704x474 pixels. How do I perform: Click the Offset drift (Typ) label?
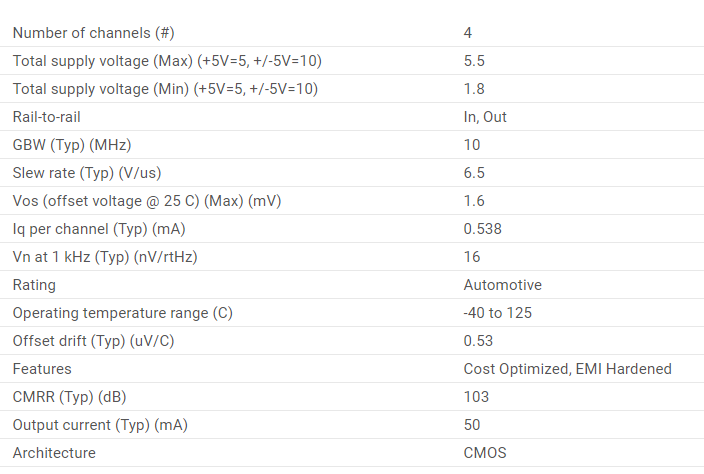point(93,341)
